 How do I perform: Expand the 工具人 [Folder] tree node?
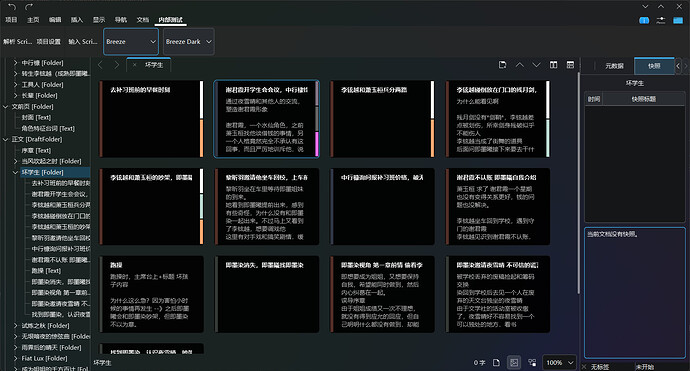[15, 84]
